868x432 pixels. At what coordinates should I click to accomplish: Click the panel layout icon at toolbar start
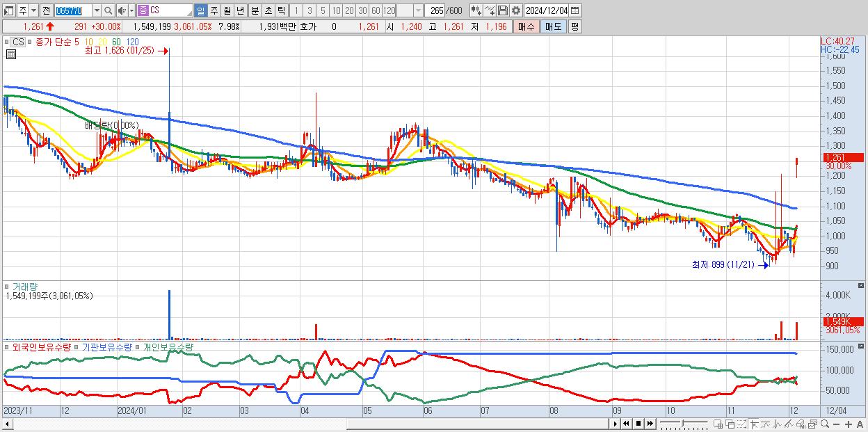(x=8, y=10)
